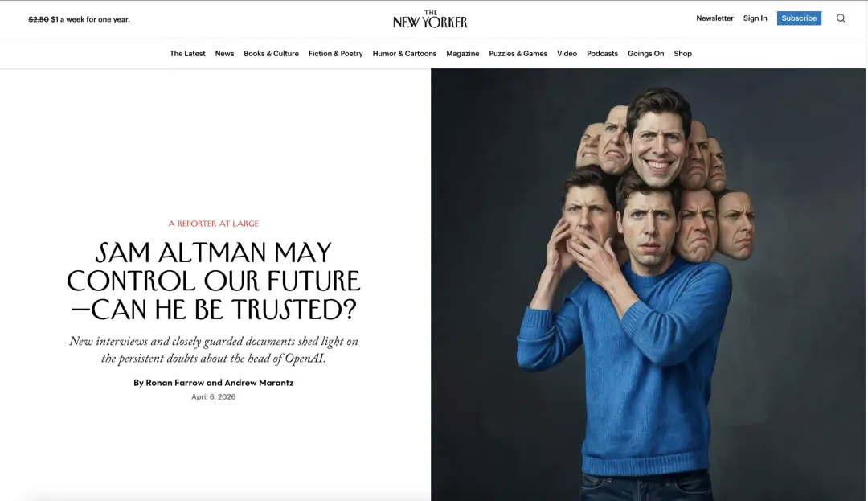Open Puzzles & Games section
Viewport: 868px width, 501px height.
coord(518,54)
